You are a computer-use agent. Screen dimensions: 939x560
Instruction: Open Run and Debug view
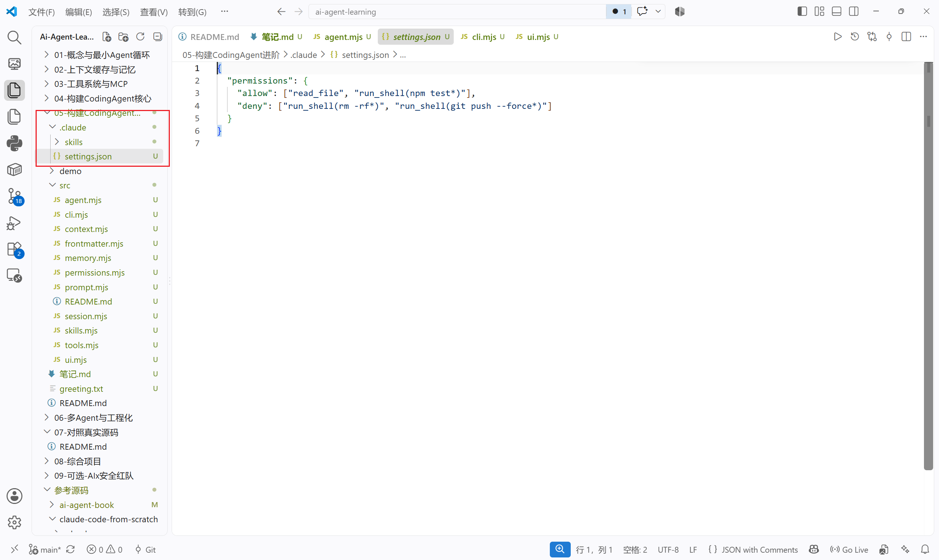(x=14, y=223)
